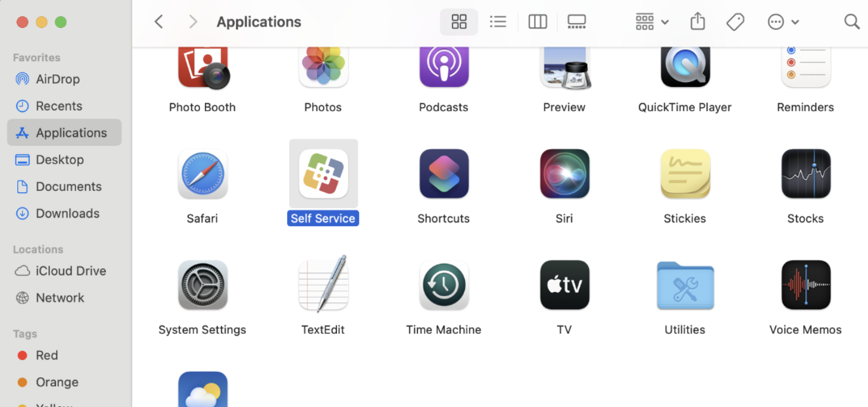The height and width of the screenshot is (407, 868).
Task: Switch to column view
Action: point(538,22)
